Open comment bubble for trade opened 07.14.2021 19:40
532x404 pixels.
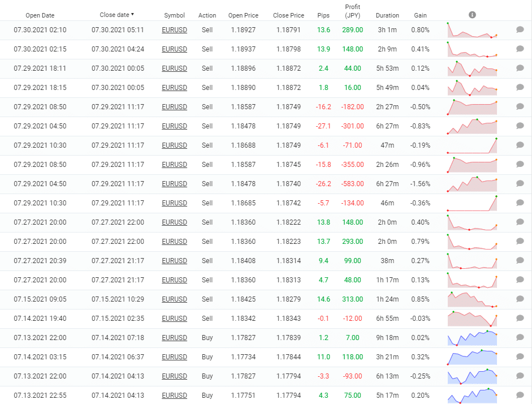520,319
